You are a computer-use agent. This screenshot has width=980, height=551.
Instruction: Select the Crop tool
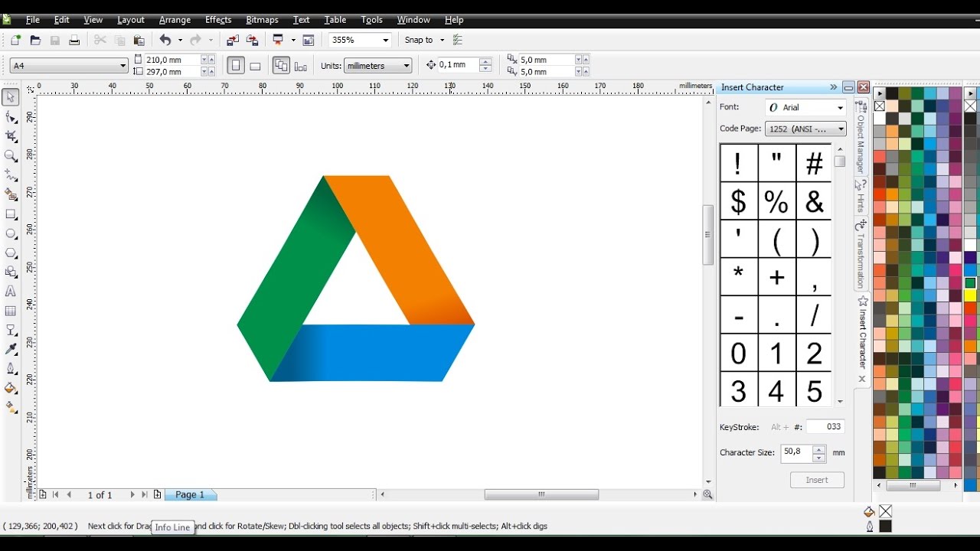point(11,136)
